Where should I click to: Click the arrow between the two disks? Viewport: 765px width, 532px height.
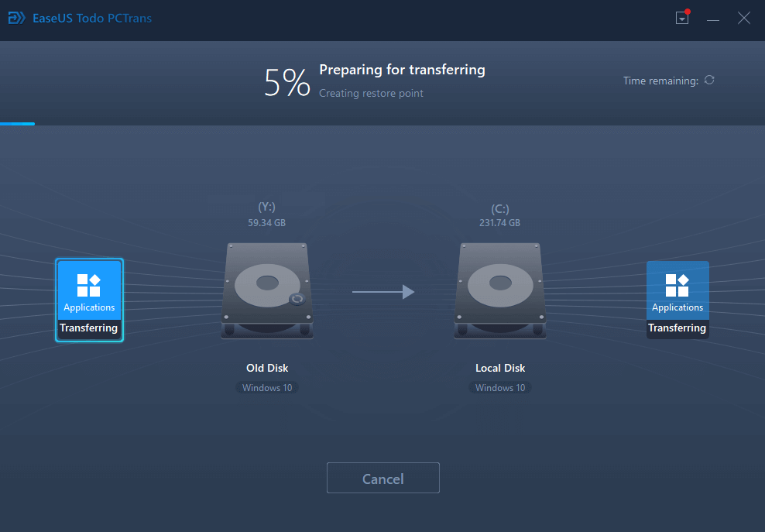[383, 292]
